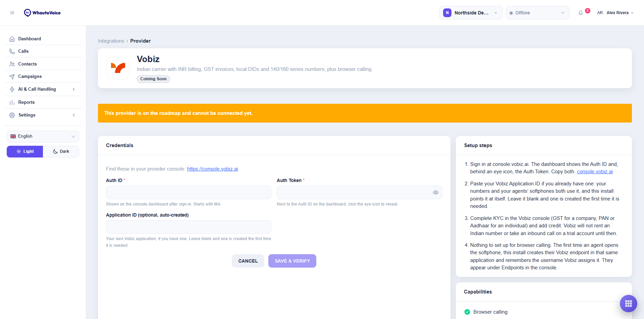This screenshot has width=644, height=319.
Task: Click the AR user avatar
Action: pyautogui.click(x=600, y=13)
